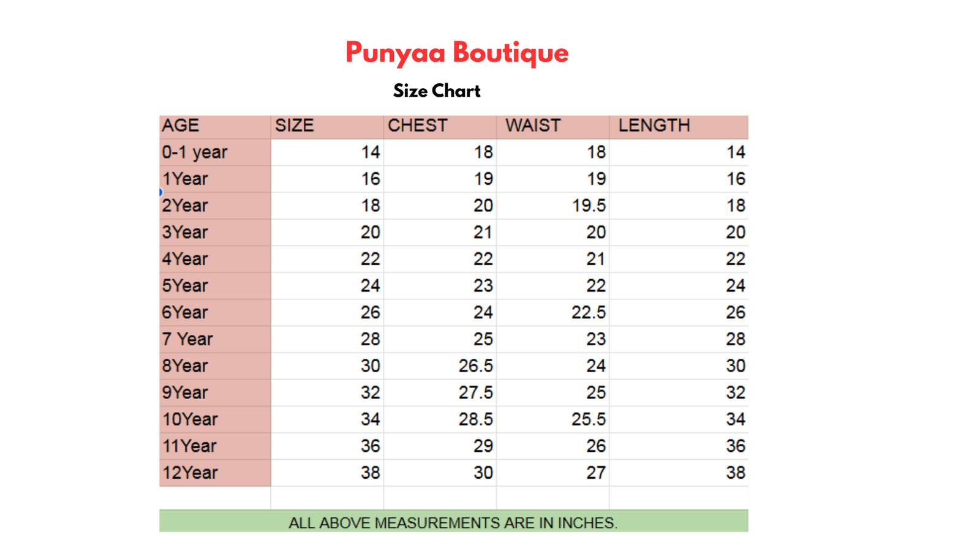The width and height of the screenshot is (980, 551).
Task: Click the WAIST column header
Action: (533, 126)
